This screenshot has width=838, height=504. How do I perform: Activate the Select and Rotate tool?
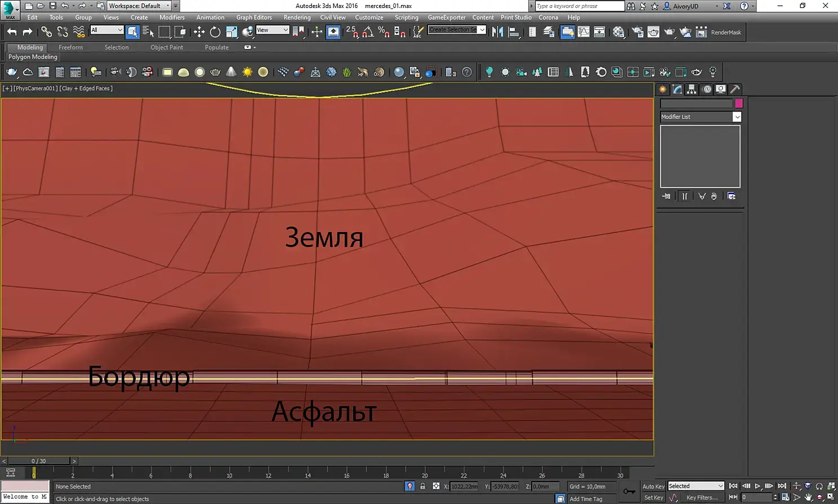pos(215,32)
